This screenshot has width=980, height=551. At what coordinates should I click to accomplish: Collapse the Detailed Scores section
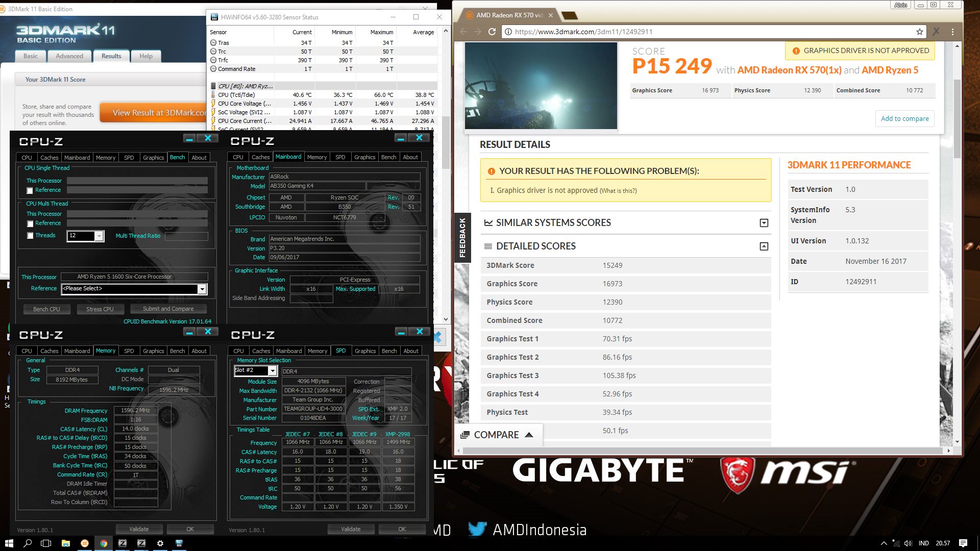(764, 246)
